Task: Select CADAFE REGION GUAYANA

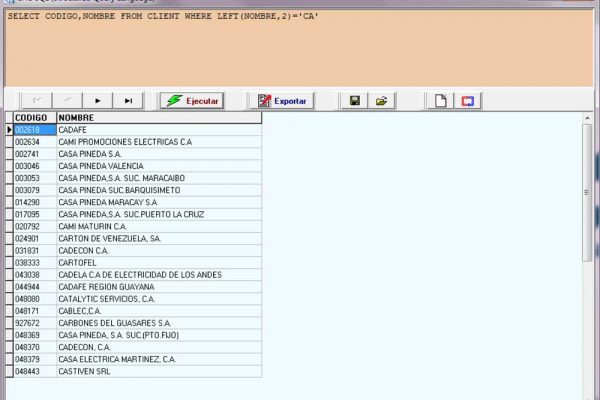Action: pyautogui.click(x=159, y=287)
